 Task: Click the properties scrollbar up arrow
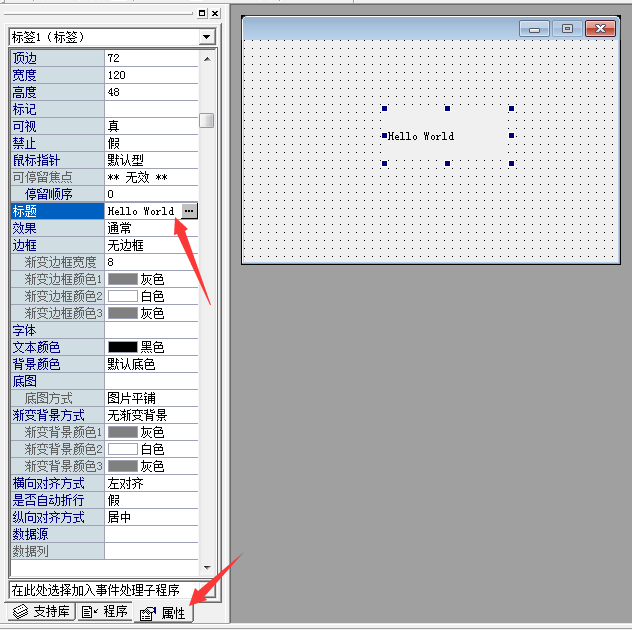[x=207, y=59]
